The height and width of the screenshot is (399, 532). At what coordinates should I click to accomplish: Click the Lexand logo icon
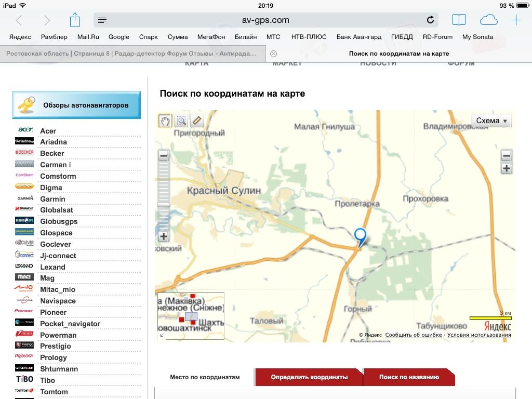coord(24,265)
